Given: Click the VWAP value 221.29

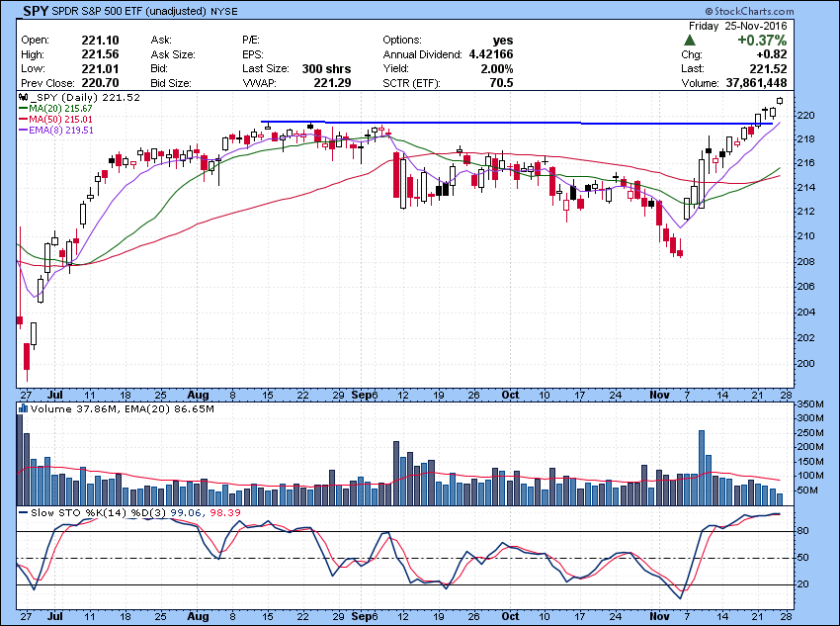Looking at the screenshot, I should pos(332,83).
